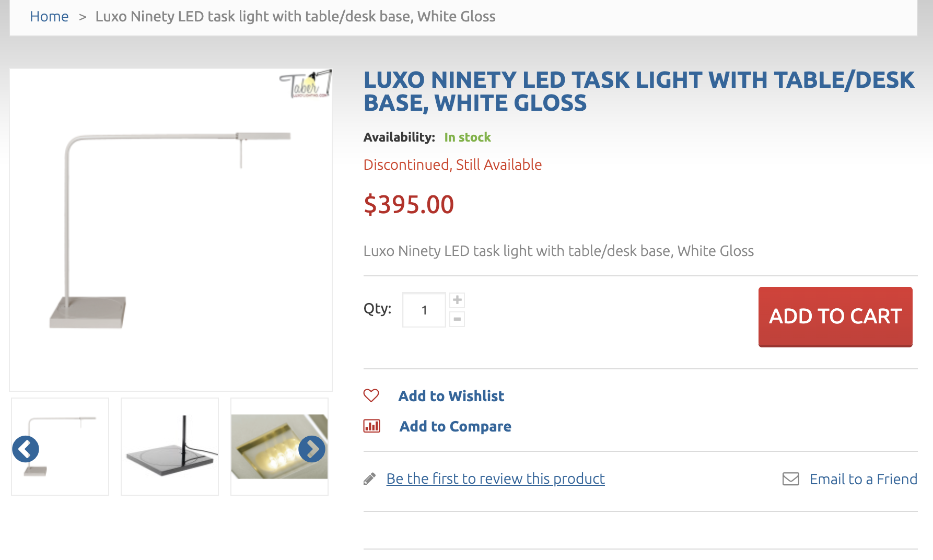Select the black lamp base thumbnail
The height and width of the screenshot is (560, 933).
(x=170, y=447)
